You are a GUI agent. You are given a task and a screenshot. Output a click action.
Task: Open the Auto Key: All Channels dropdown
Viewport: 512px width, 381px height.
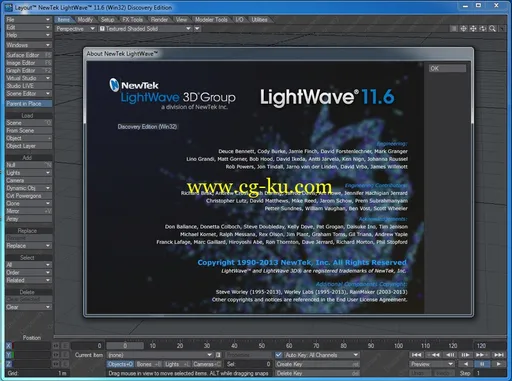tap(321, 355)
